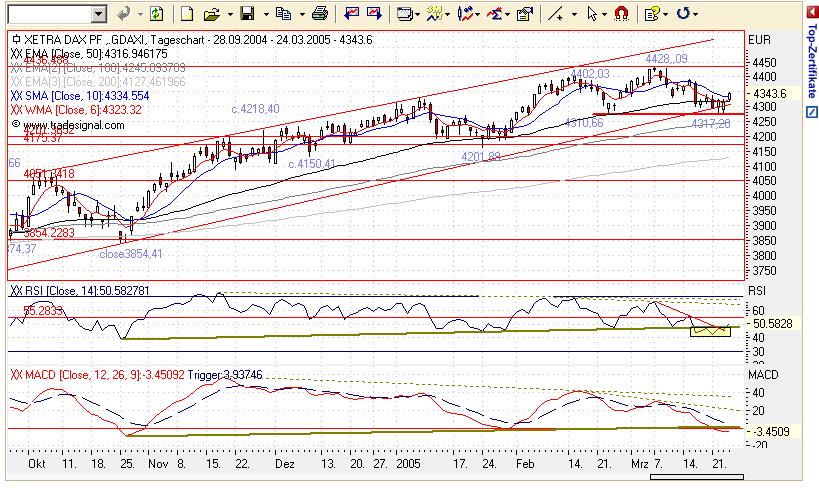Select the mouse pointer tool
The image size is (819, 489).
(592, 14)
